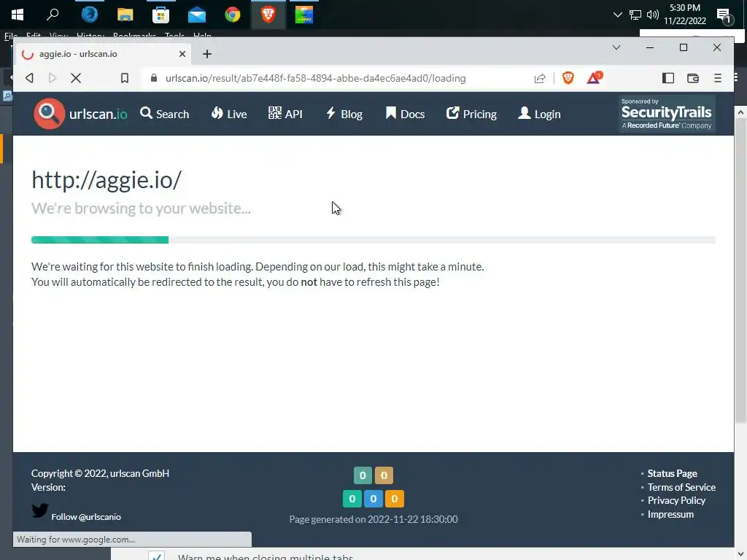Open the Docs page
Screen dimensions: 747x560
tap(405, 114)
